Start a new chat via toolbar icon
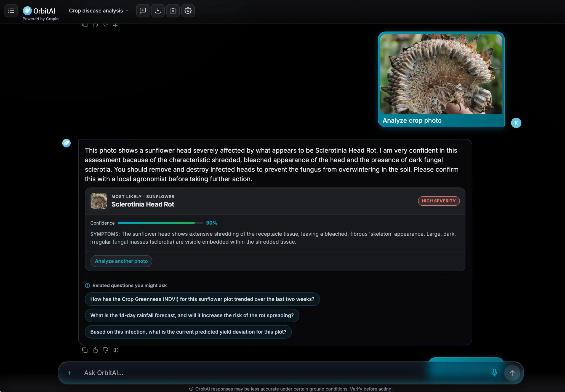 (143, 11)
